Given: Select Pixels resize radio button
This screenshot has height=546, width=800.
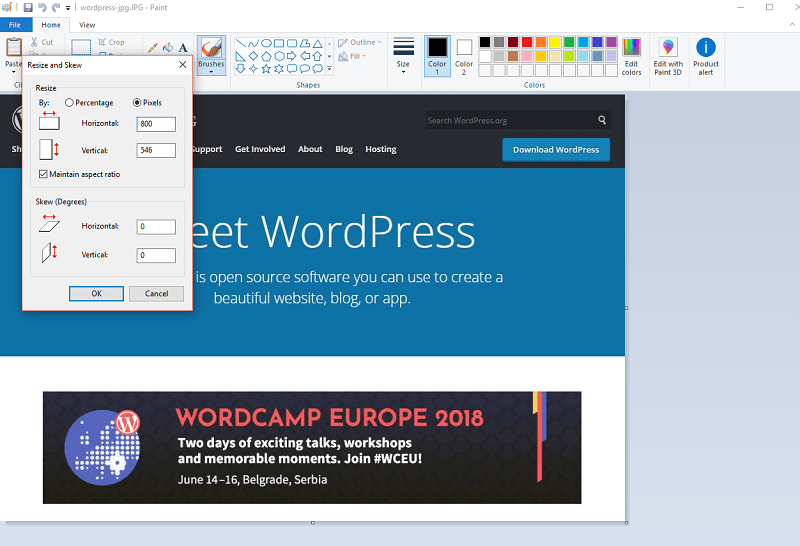Looking at the screenshot, I should (137, 103).
